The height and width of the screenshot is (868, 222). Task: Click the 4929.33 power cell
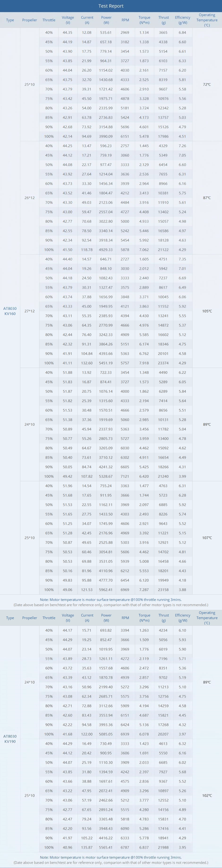pyautogui.click(x=106, y=250)
